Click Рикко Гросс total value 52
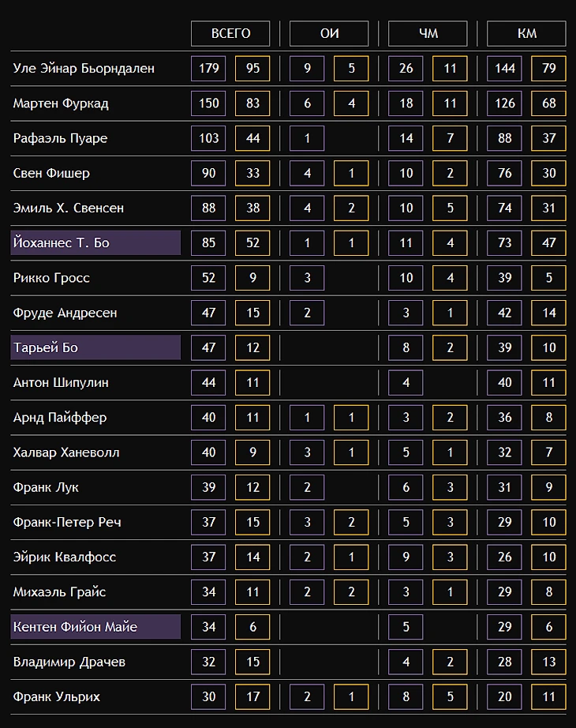576x728 pixels. (208, 278)
